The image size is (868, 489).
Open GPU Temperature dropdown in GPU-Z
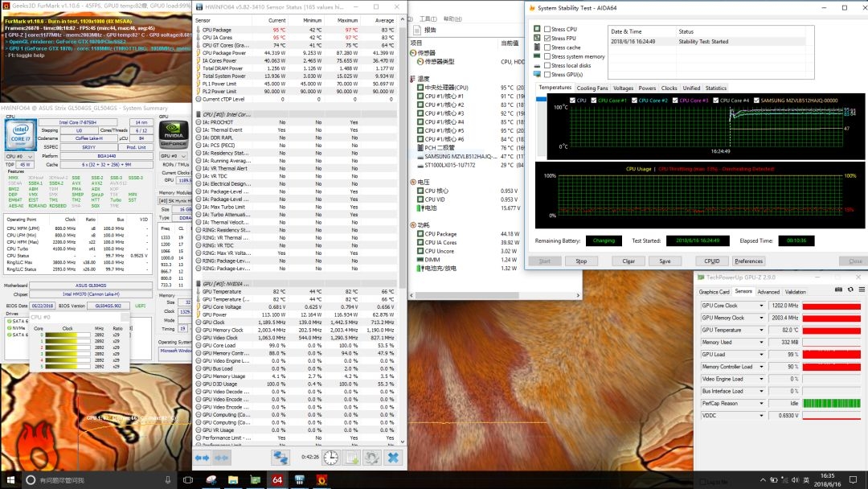click(761, 330)
